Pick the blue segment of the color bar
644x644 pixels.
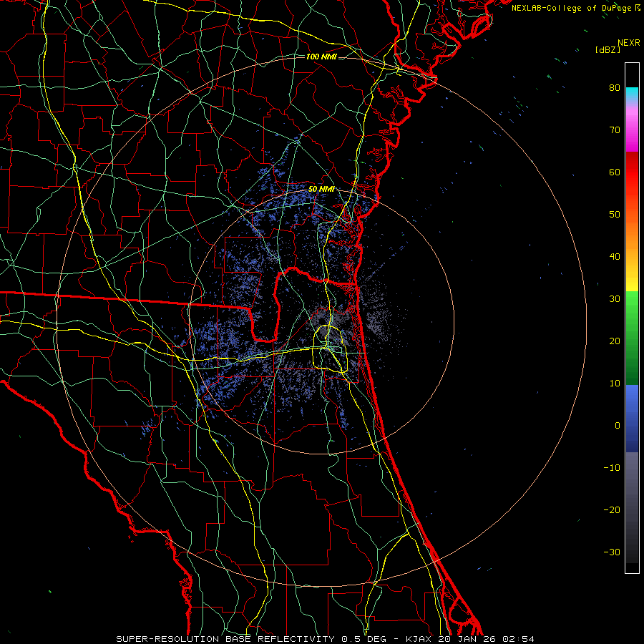[632, 418]
